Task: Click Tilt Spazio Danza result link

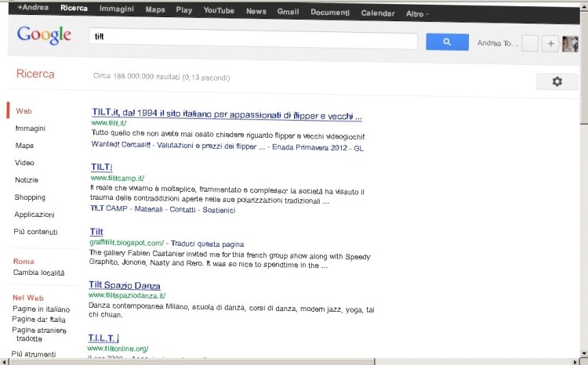Action: [125, 284]
